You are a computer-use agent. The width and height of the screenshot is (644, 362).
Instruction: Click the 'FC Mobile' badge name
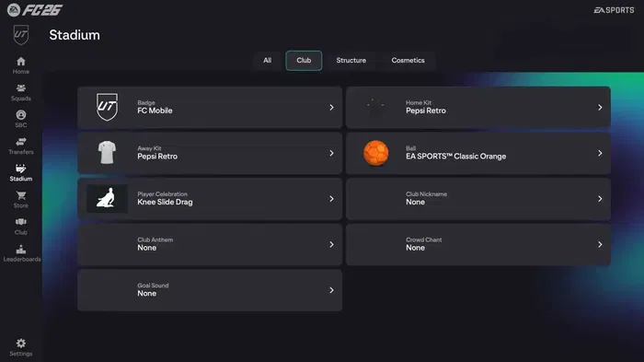coord(155,111)
